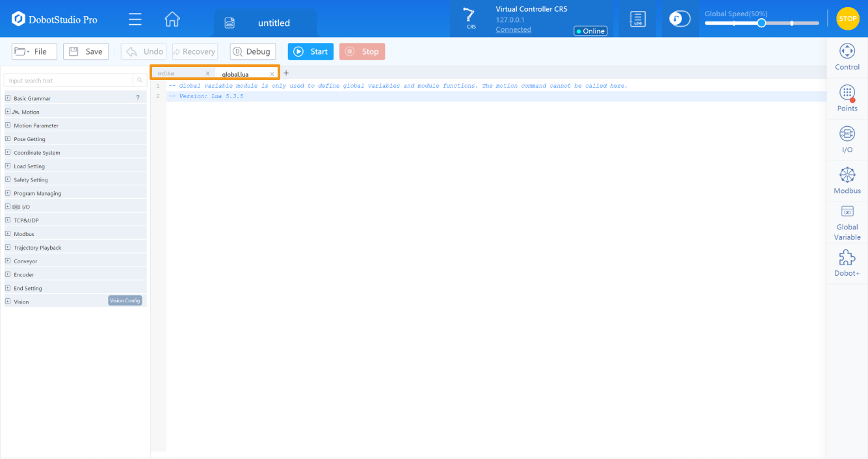Open the Control panel

pos(847,57)
